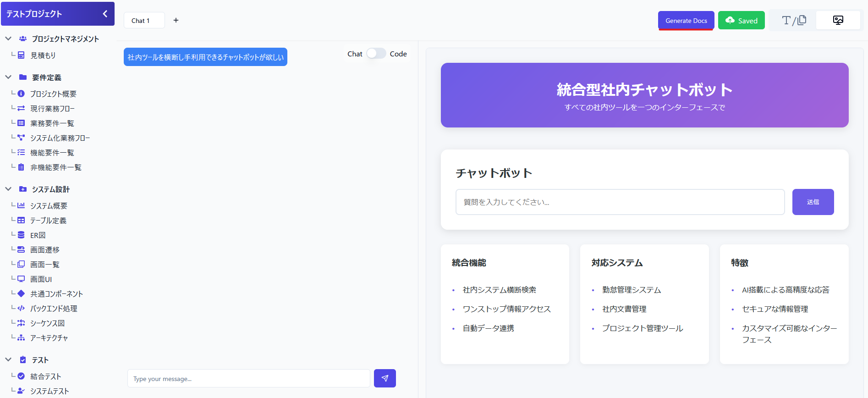Click プロジェクト管理ツール list item
The image size is (868, 398).
[x=643, y=328]
